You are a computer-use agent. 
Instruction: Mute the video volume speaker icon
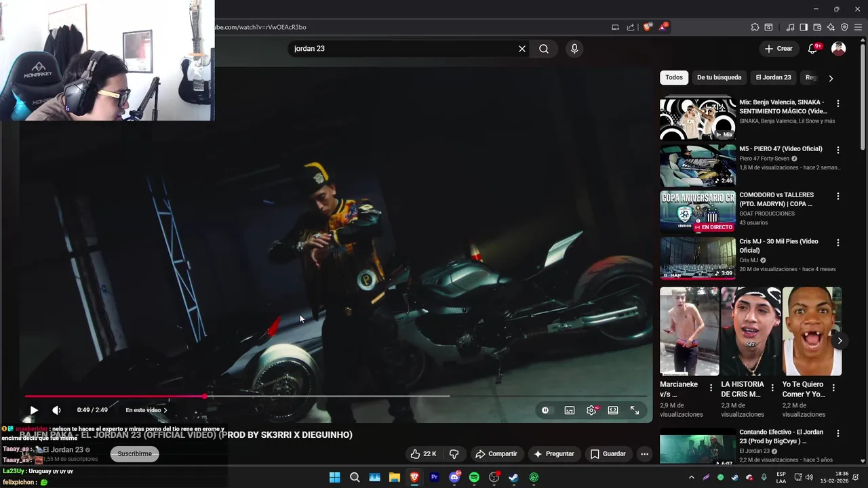56,410
